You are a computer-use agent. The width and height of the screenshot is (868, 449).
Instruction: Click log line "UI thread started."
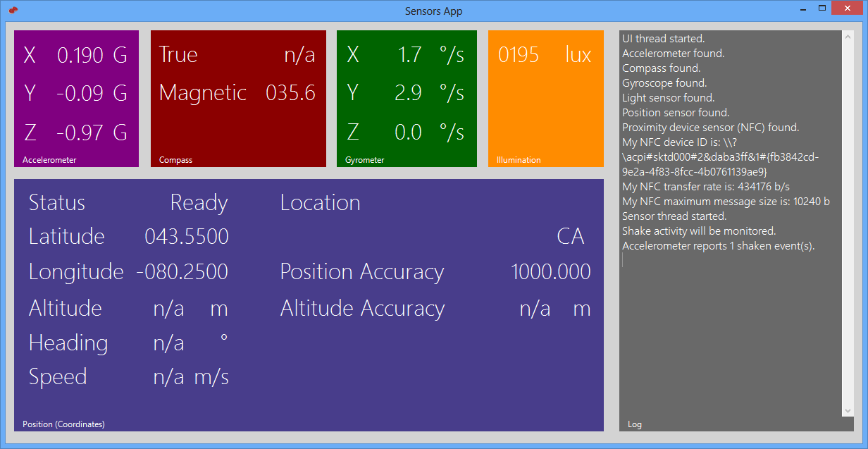point(664,39)
